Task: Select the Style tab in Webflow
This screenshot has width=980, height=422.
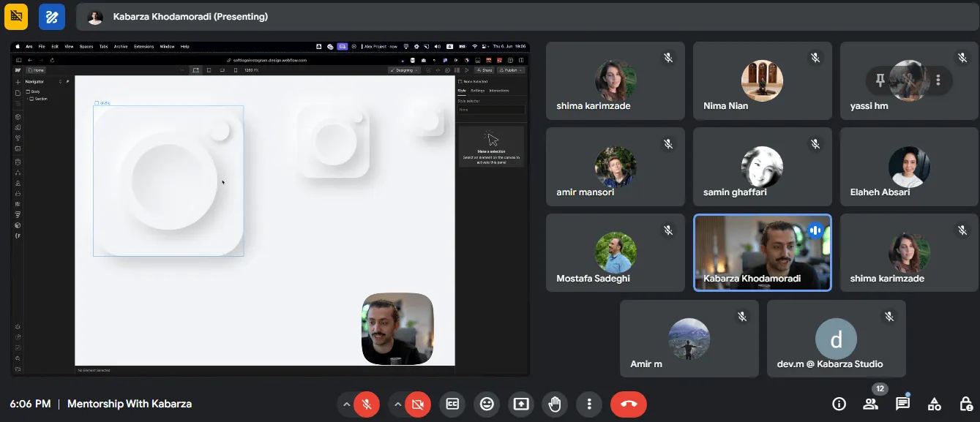Action: tap(462, 91)
